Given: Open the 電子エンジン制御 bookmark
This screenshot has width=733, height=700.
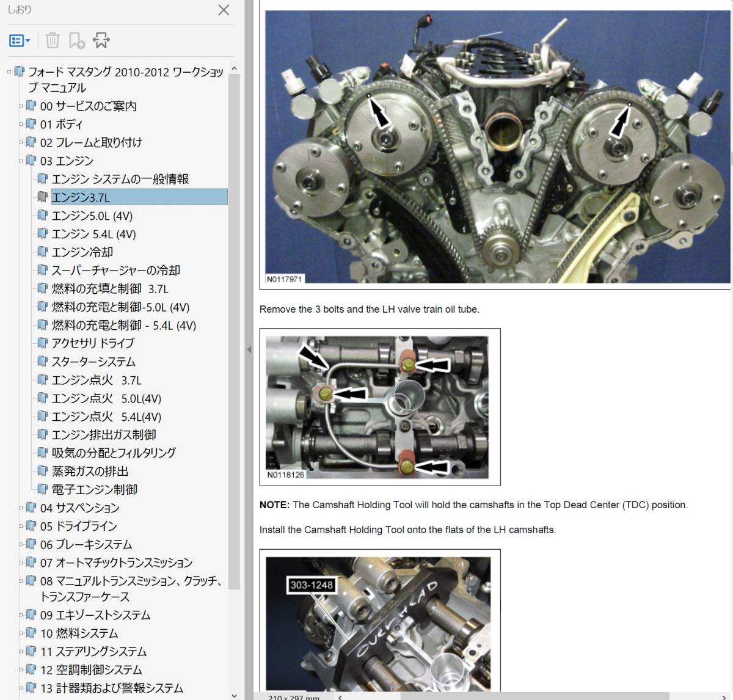Looking at the screenshot, I should pyautogui.click(x=94, y=489).
